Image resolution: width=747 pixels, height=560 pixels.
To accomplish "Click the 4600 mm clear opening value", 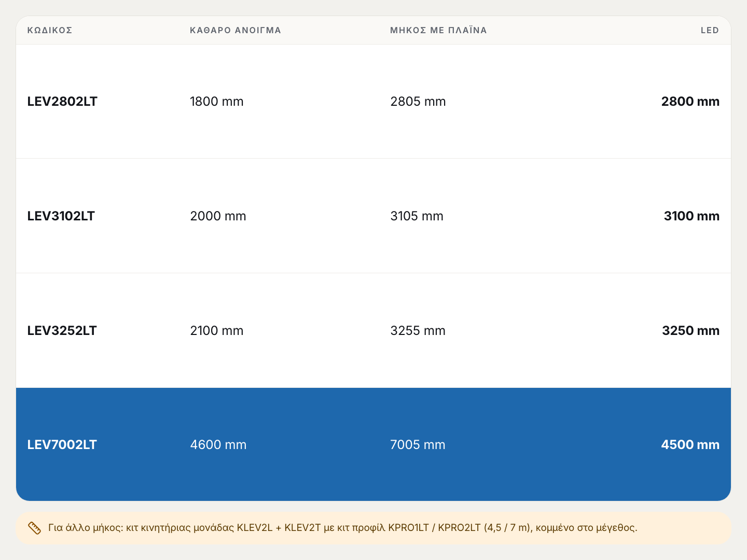I will pos(218,444).
